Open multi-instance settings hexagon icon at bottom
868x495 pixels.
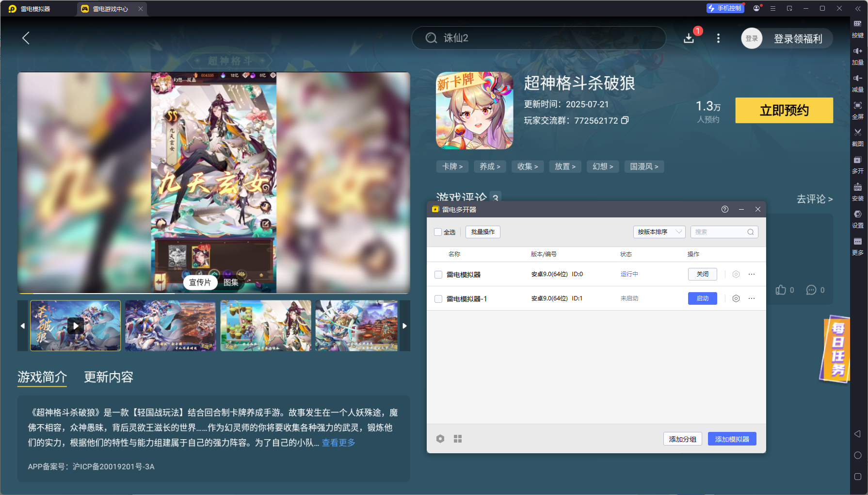click(440, 439)
